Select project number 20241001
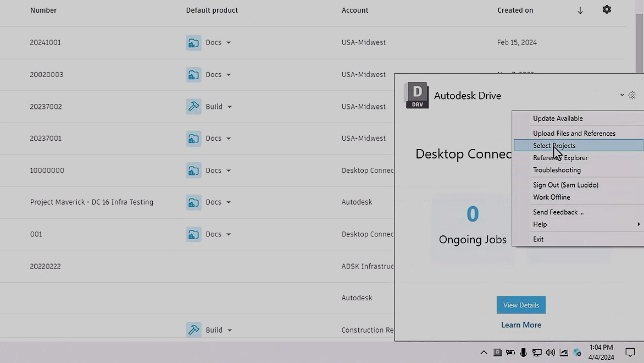644x363 pixels. (45, 42)
